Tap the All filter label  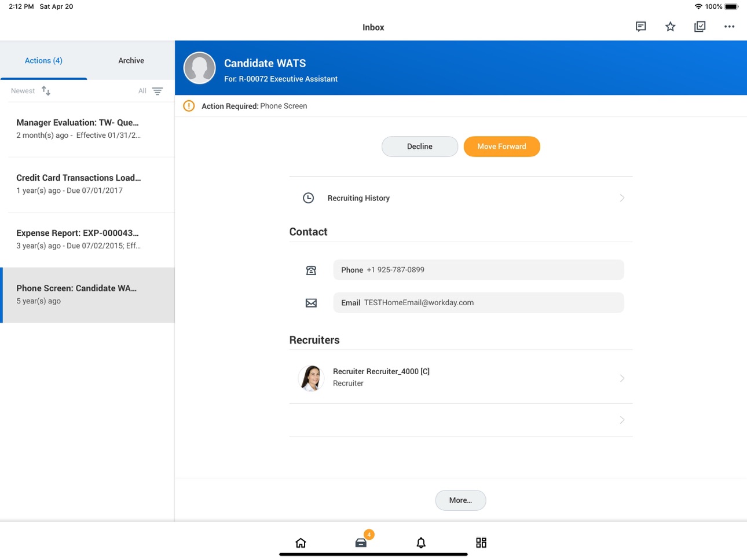point(142,91)
